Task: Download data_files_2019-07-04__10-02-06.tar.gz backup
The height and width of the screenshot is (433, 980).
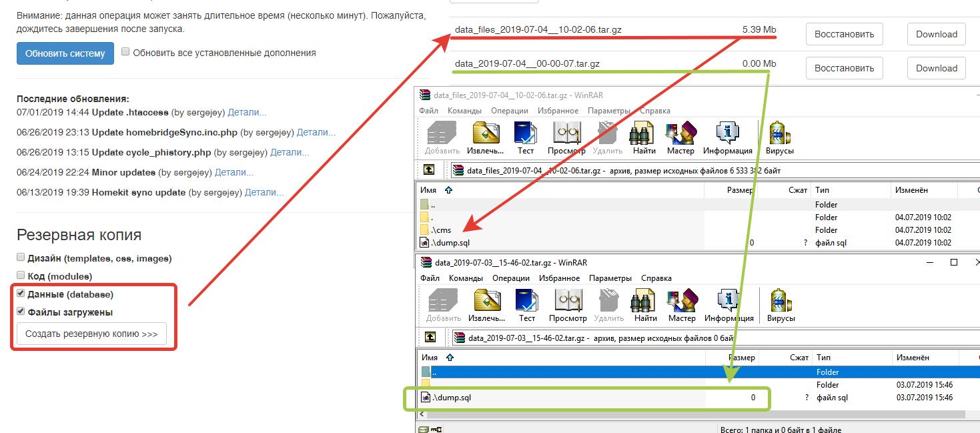Action: (937, 34)
